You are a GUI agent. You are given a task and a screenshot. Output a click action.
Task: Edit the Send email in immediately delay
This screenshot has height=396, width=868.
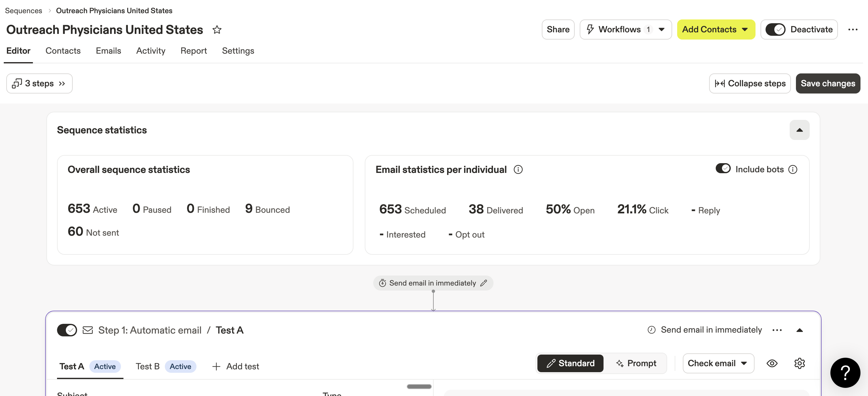click(x=484, y=283)
